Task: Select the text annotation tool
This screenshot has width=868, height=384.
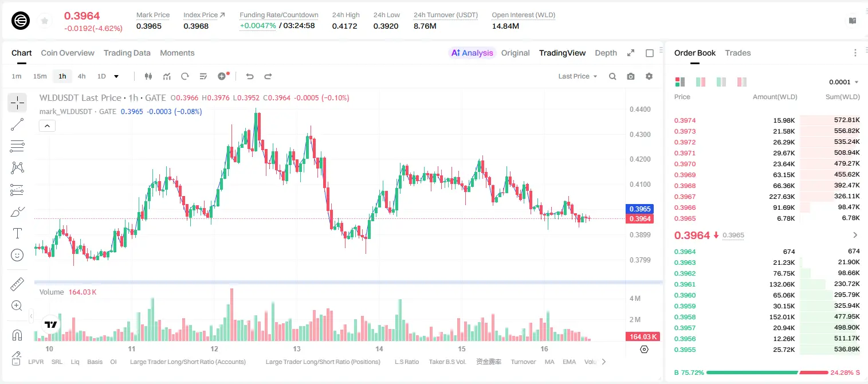Action: [x=17, y=233]
